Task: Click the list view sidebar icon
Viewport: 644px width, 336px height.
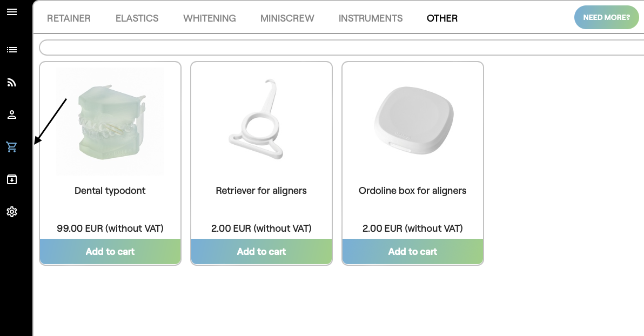Action: point(12,50)
